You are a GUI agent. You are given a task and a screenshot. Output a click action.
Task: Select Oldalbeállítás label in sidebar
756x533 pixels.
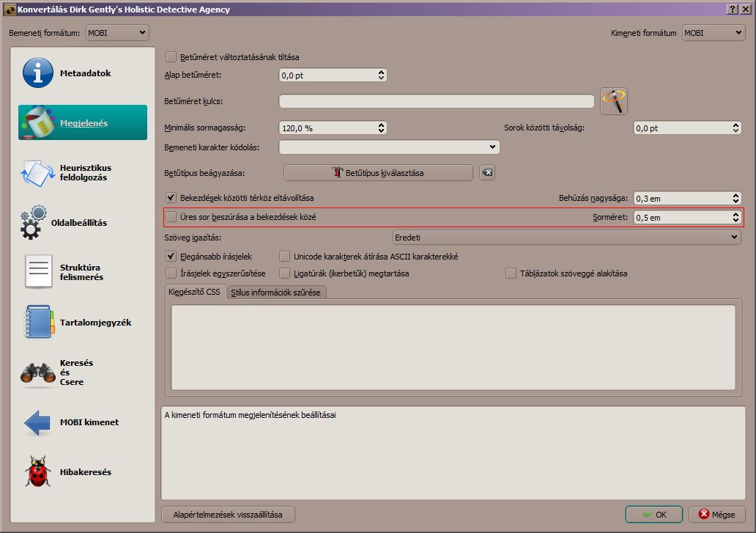[79, 223]
